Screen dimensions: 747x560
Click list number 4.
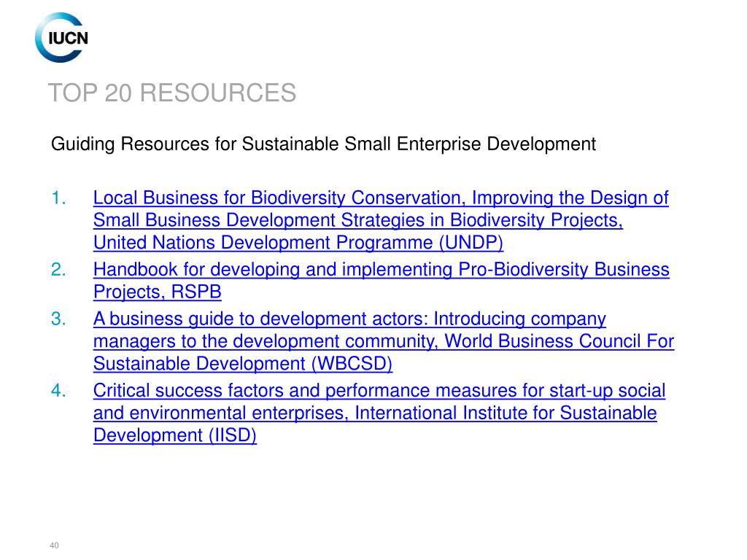coord(58,391)
